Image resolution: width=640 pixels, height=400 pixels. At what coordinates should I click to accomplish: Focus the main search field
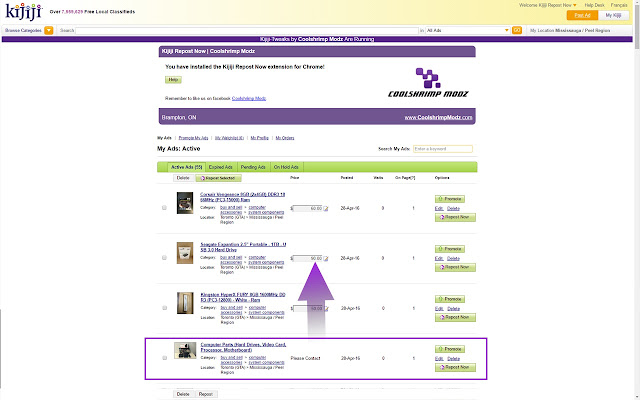coord(247,31)
